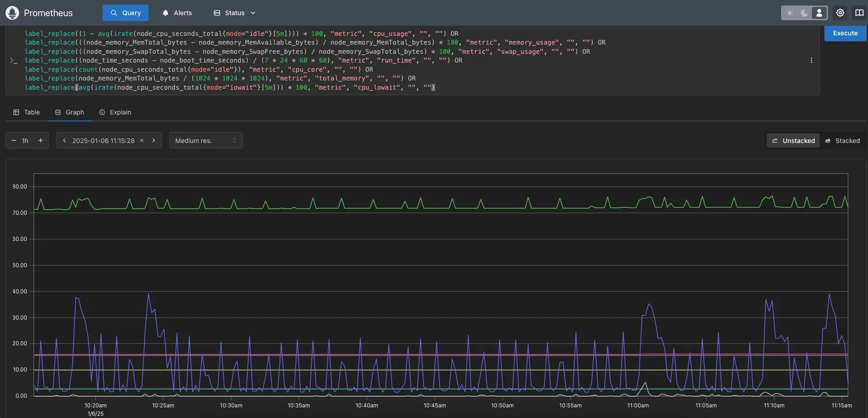Click the end time date field

point(103,141)
